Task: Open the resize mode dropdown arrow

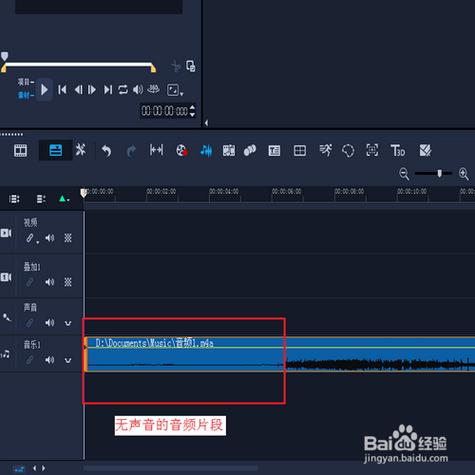Action: point(182,94)
